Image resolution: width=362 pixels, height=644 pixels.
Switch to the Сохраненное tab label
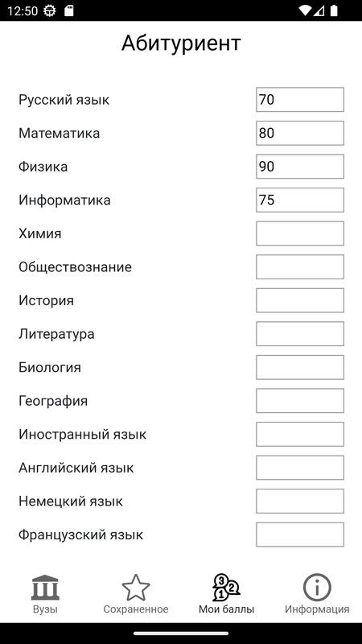click(136, 609)
